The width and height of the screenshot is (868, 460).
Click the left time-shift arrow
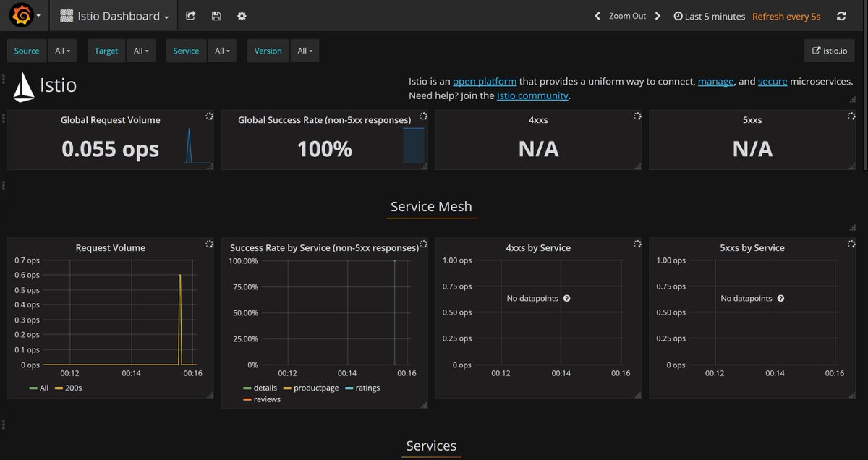coord(597,15)
